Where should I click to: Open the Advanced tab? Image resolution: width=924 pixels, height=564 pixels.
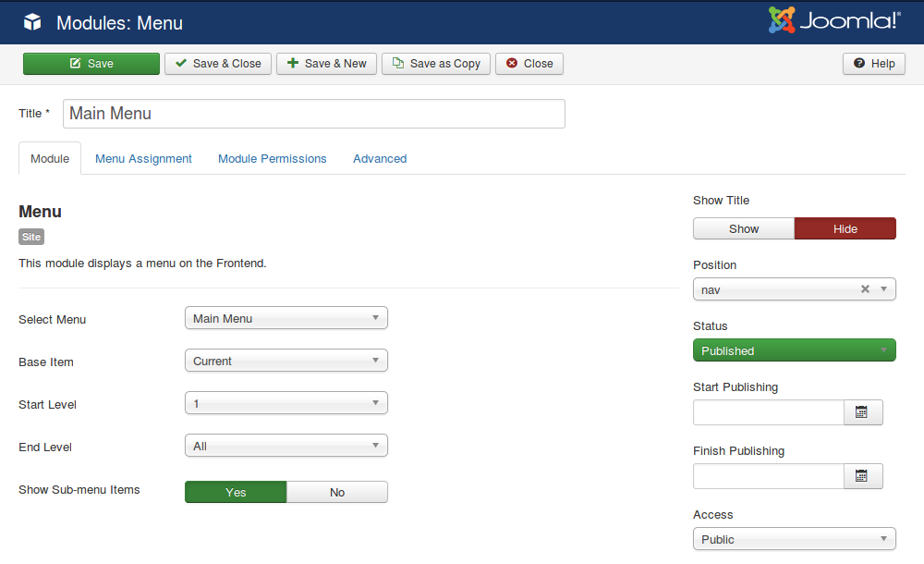[x=379, y=158]
